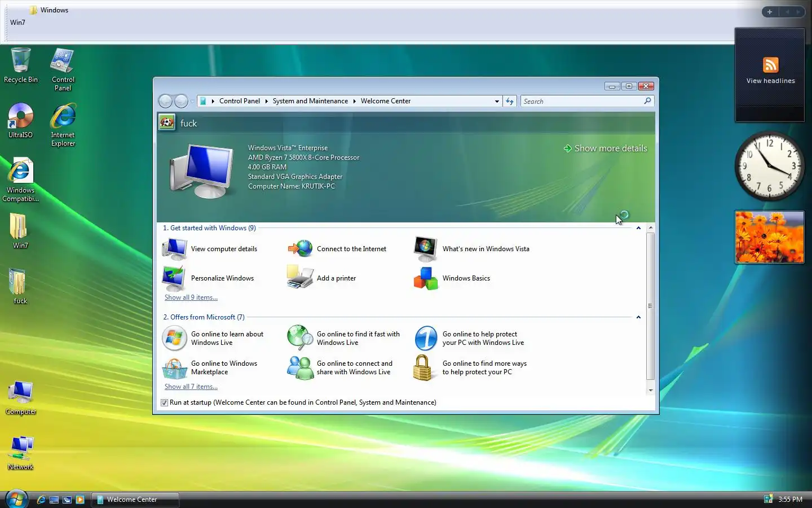Open Go online to Windows Marketplace
Screen dimensions: 812x508
click(x=210, y=367)
